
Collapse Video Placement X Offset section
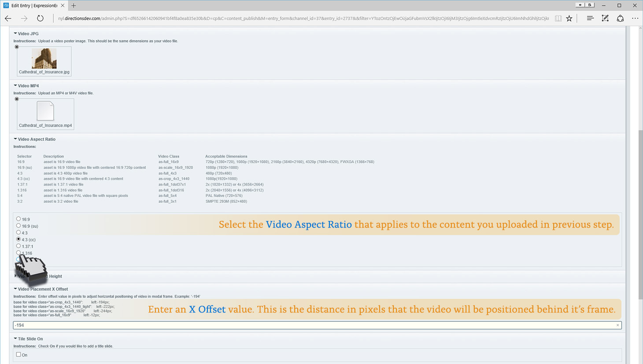click(x=15, y=289)
